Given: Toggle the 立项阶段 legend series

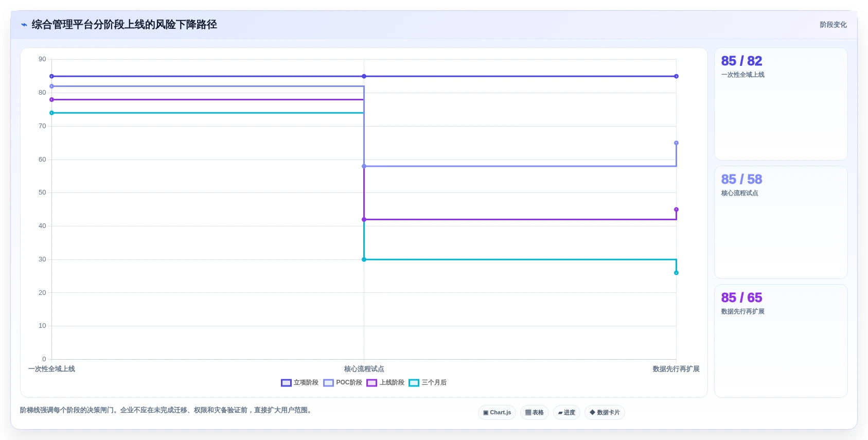Looking at the screenshot, I should (x=300, y=382).
